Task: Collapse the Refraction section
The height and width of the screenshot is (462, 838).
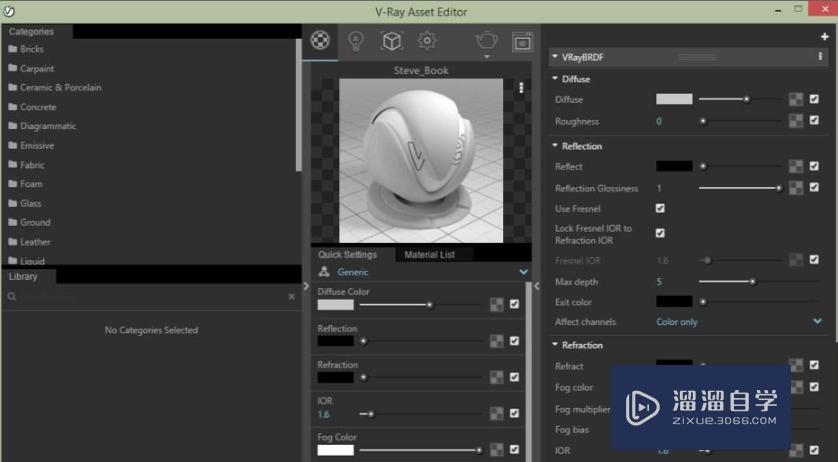Action: tap(555, 345)
